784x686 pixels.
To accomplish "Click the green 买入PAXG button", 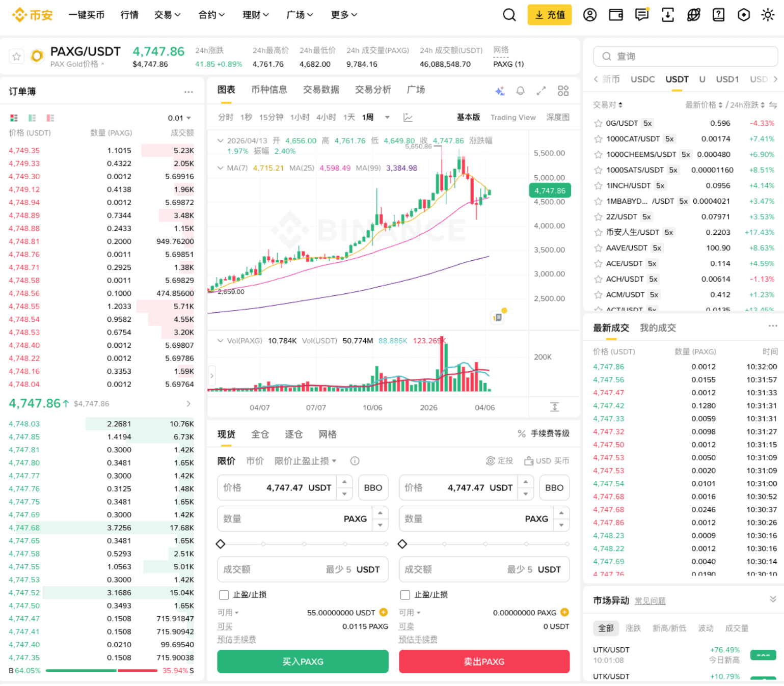I will (303, 662).
